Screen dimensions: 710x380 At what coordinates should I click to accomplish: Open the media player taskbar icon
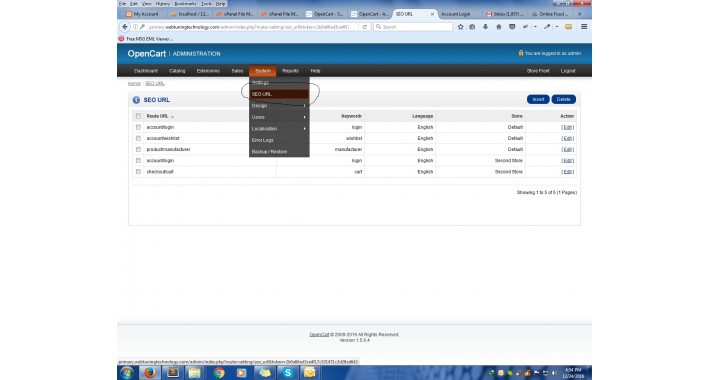(x=241, y=373)
